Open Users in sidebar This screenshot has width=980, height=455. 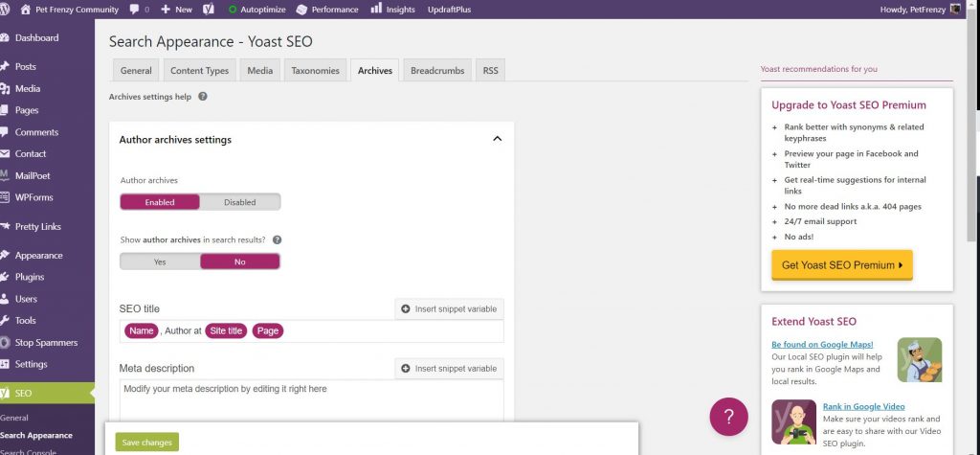click(26, 299)
